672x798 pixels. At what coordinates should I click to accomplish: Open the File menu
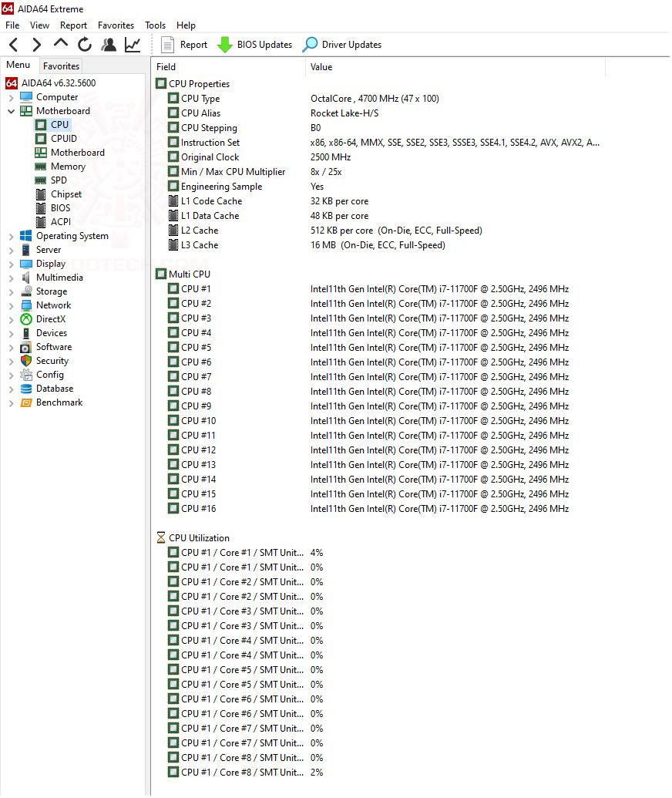(x=12, y=25)
